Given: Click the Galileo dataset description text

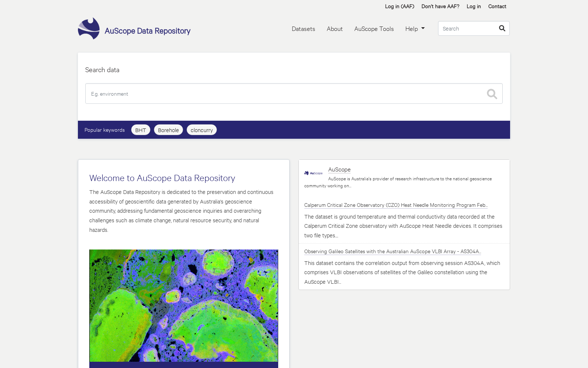Looking at the screenshot, I should click(x=402, y=272).
